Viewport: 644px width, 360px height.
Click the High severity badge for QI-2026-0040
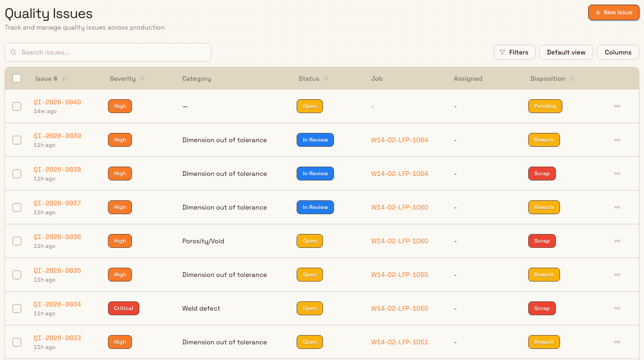(x=120, y=106)
